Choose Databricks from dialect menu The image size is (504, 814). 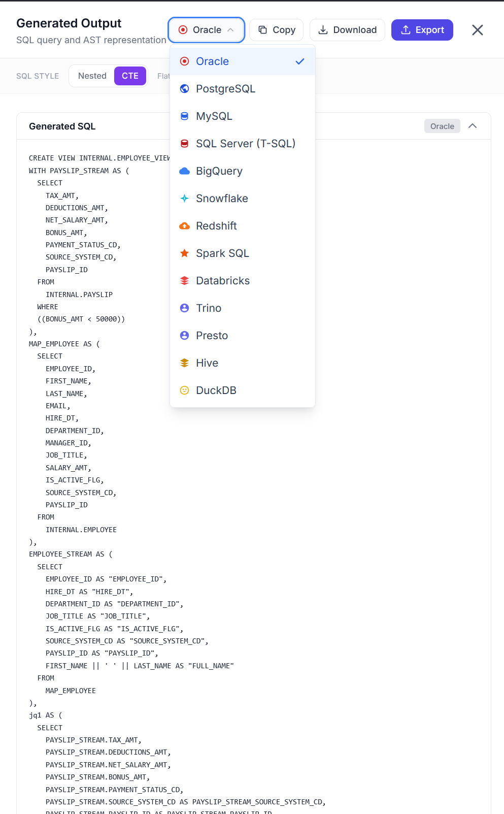(x=243, y=281)
